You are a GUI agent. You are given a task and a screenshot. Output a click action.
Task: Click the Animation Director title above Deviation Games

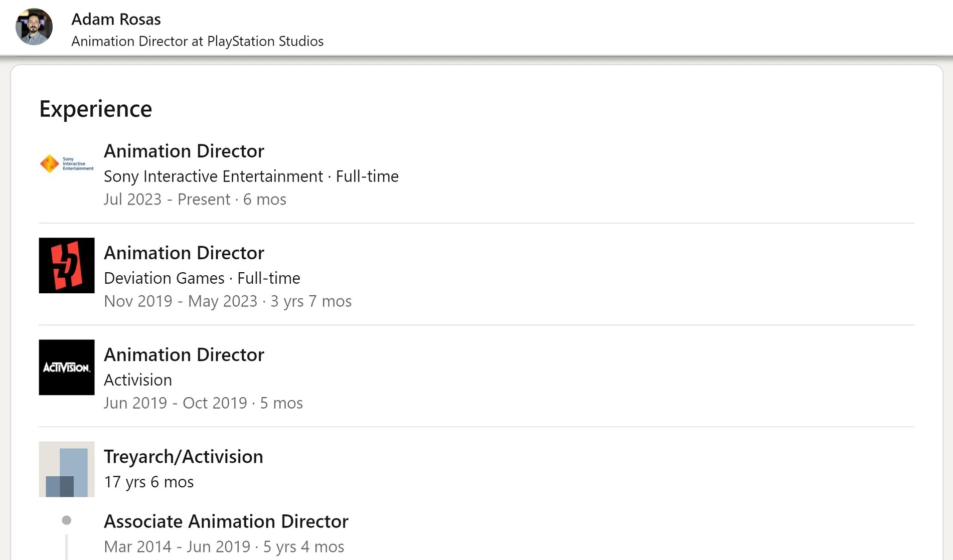point(184,253)
